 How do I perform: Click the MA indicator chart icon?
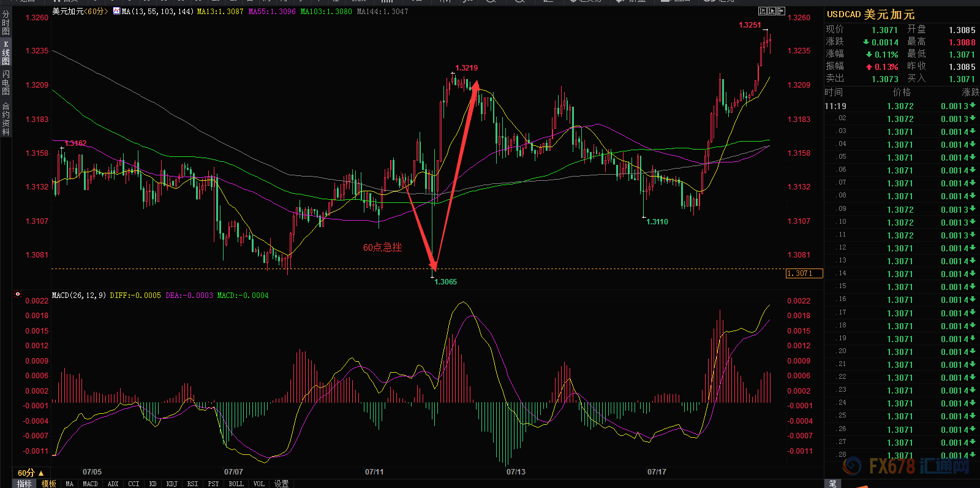(116, 12)
